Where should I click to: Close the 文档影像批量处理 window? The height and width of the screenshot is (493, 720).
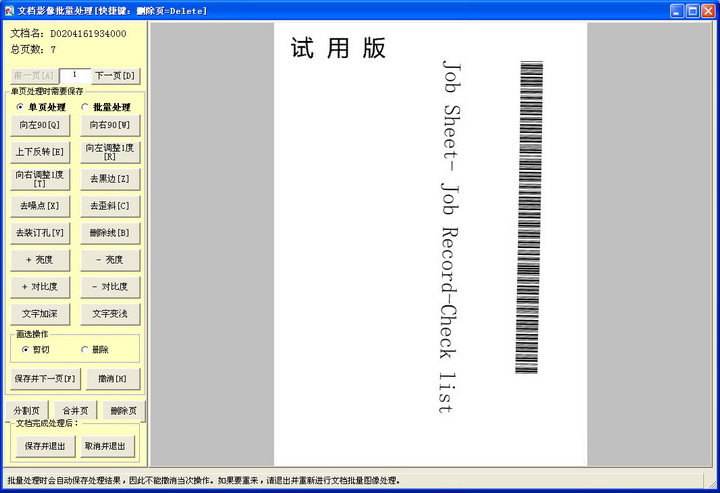click(709, 11)
